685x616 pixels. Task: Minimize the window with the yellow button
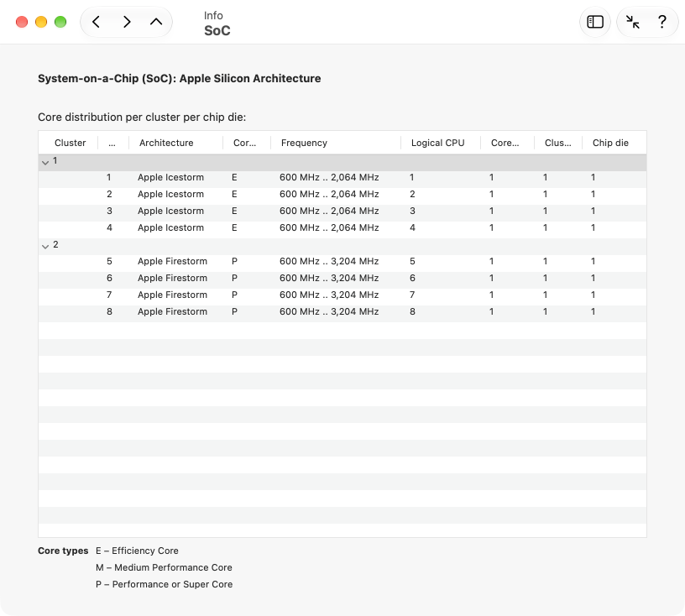pos(41,22)
